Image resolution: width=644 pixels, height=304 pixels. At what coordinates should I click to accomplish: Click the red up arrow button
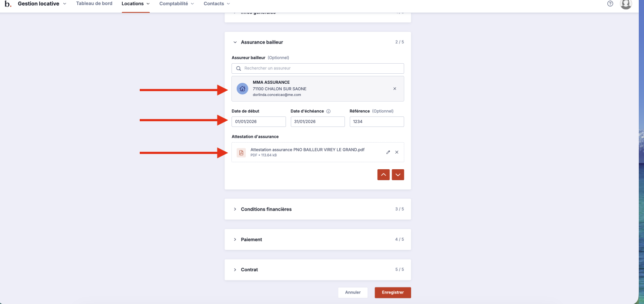click(383, 174)
